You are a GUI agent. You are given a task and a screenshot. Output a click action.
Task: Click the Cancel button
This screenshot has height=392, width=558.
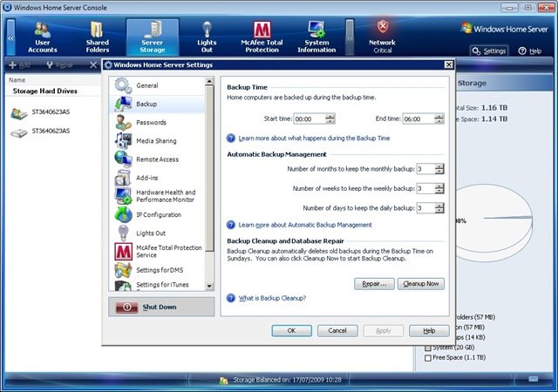coord(337,330)
